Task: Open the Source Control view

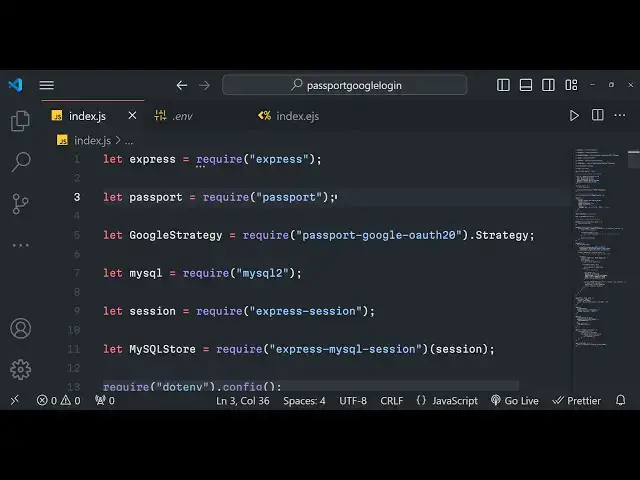Action: click(x=20, y=204)
